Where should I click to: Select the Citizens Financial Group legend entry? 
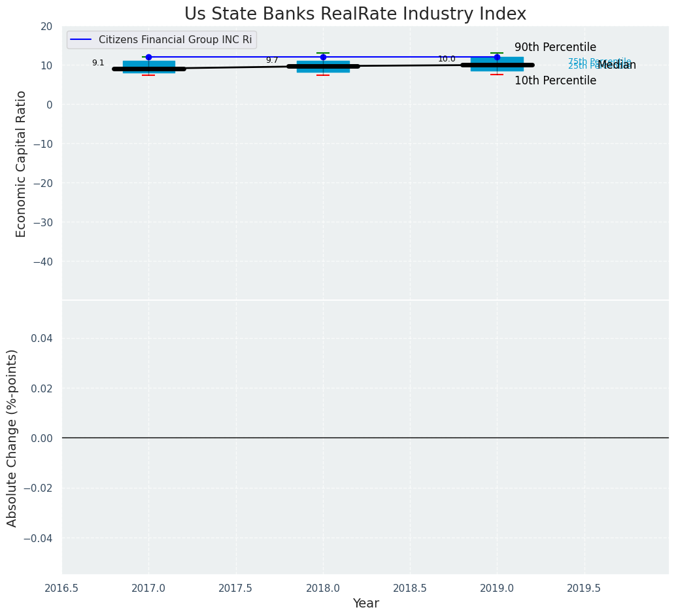coord(175,40)
